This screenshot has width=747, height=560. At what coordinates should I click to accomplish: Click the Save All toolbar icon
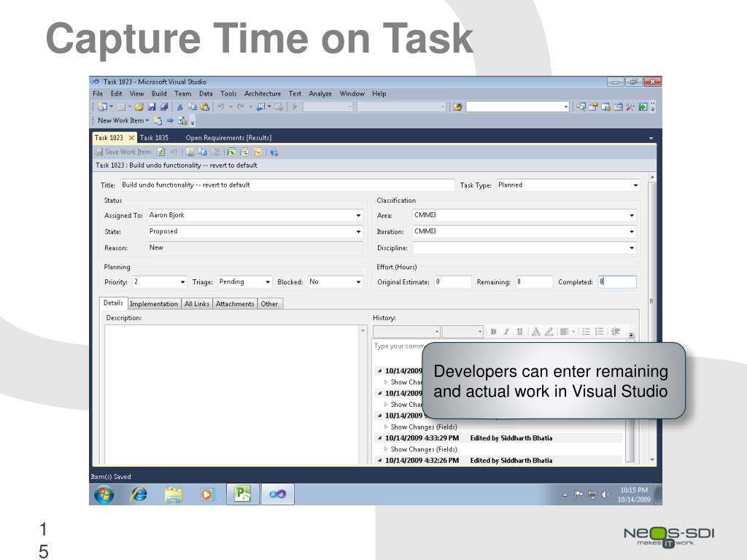(x=163, y=107)
